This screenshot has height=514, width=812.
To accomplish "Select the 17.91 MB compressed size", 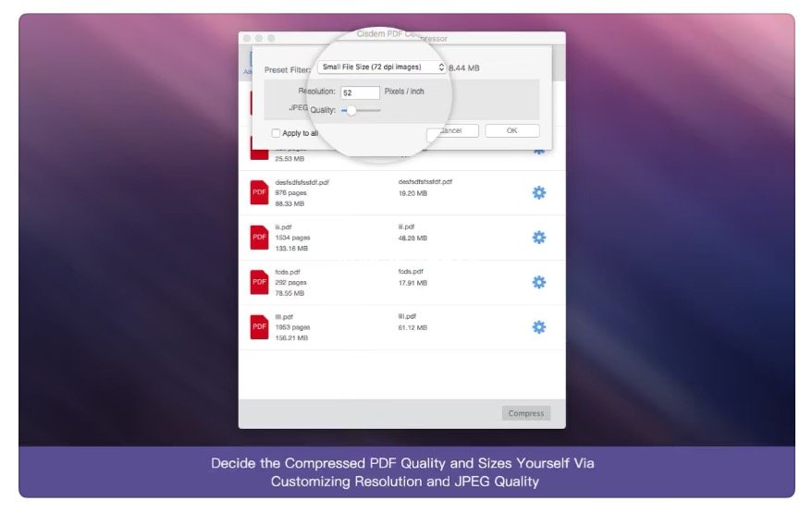I will (412, 283).
